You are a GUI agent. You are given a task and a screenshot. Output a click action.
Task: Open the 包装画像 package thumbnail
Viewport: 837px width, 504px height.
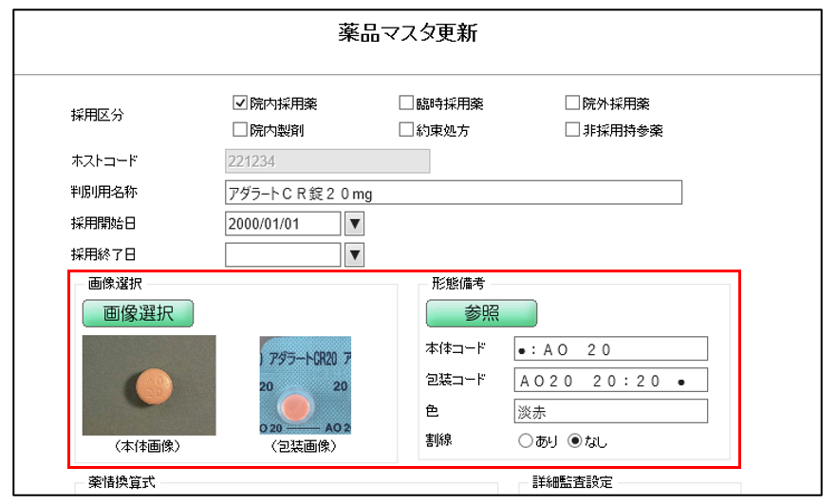[x=305, y=384]
